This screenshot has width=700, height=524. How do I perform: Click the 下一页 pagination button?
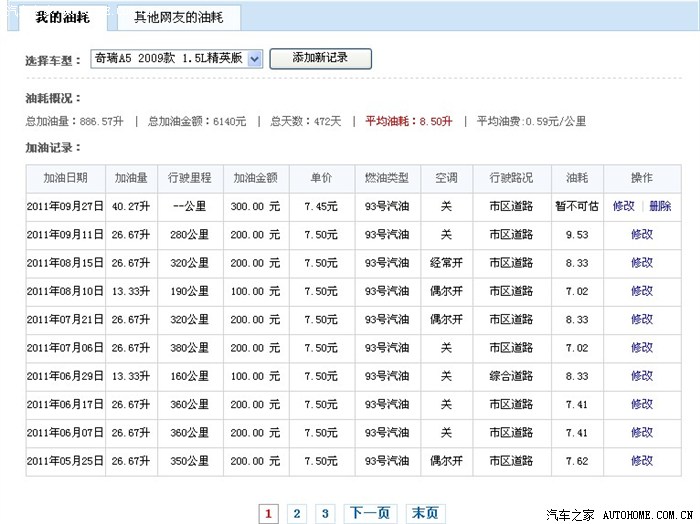[369, 514]
